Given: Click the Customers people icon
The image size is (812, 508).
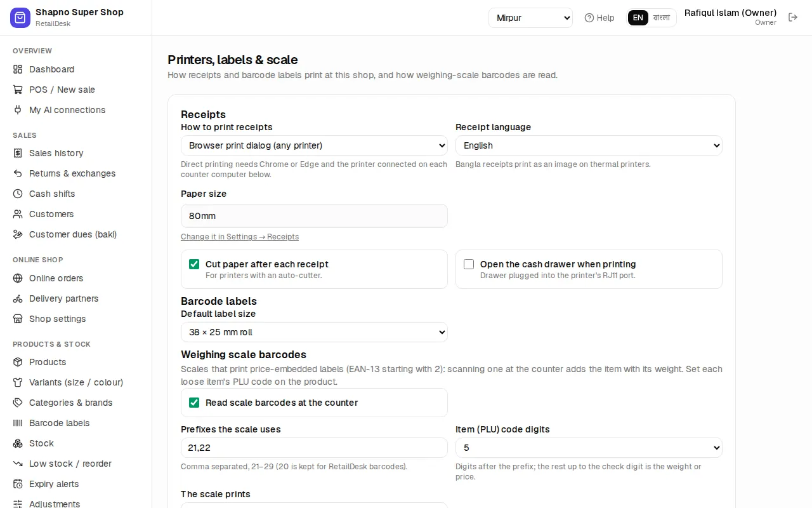Looking at the screenshot, I should pyautogui.click(x=18, y=214).
